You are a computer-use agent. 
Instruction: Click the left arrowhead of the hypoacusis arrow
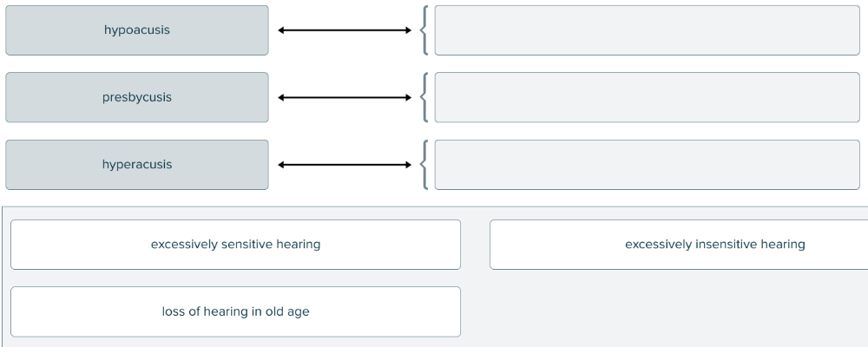pyautogui.click(x=282, y=30)
